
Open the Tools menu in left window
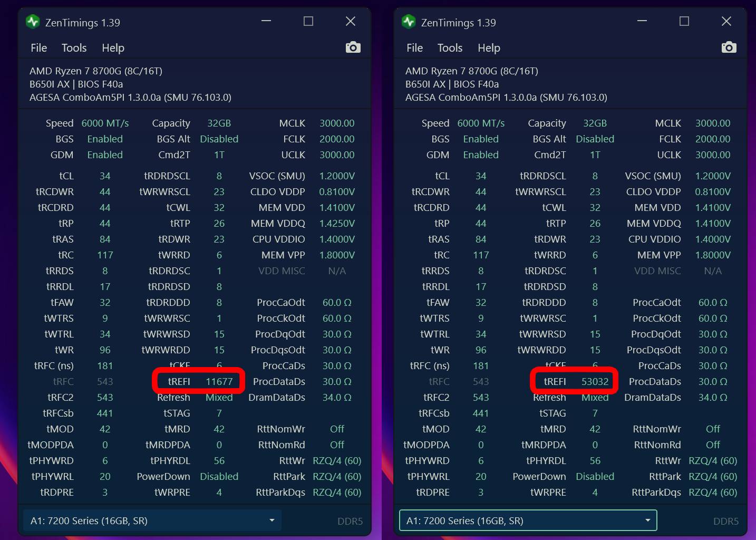coord(74,48)
